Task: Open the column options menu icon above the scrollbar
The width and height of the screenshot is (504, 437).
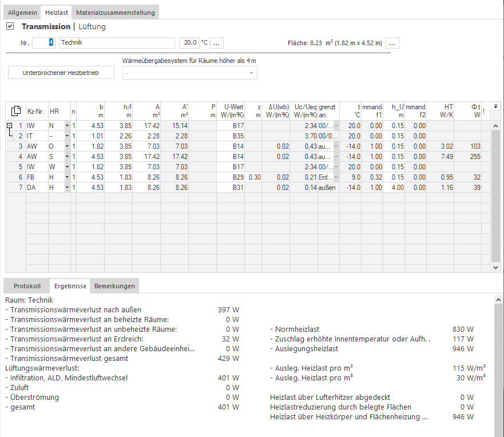Action: (495, 106)
